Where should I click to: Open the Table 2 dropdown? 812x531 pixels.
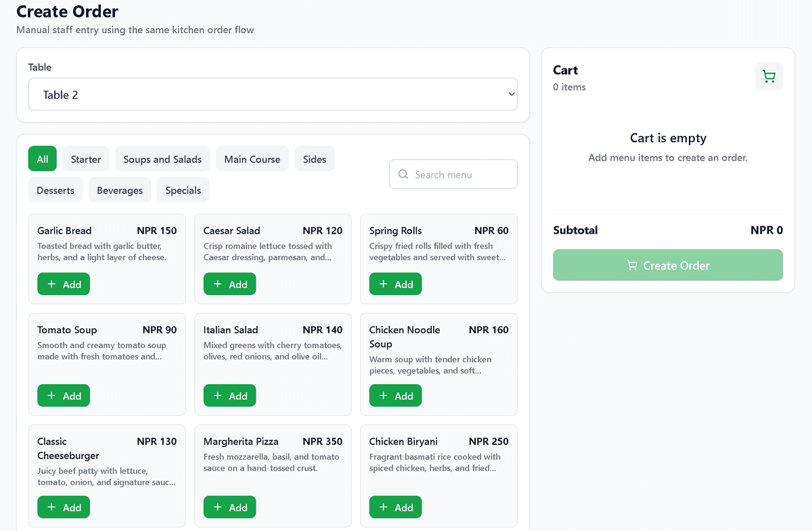(x=273, y=95)
